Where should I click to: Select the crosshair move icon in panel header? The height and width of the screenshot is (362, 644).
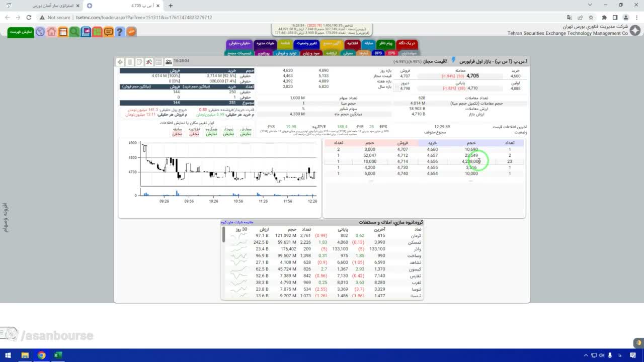point(120,62)
